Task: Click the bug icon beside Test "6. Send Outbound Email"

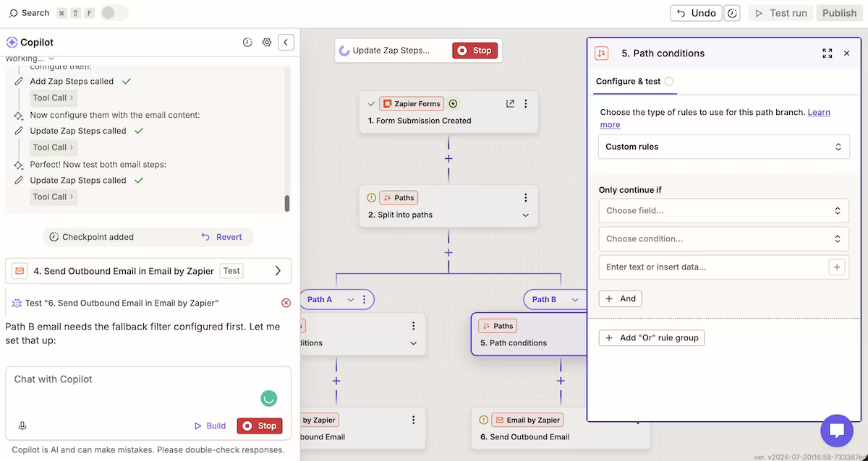Action: coord(17,303)
